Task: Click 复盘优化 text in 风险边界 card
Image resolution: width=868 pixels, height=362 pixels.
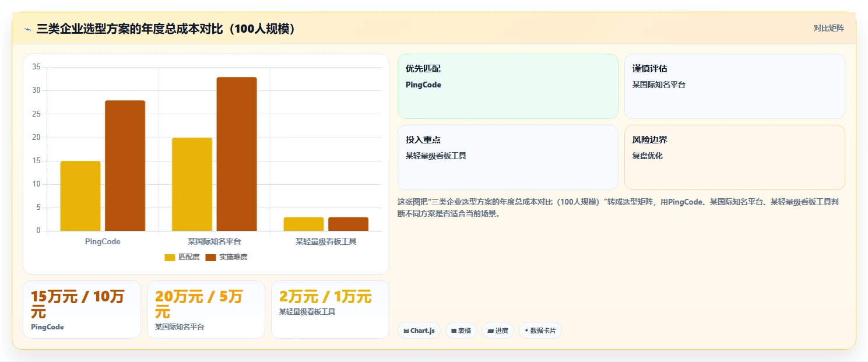Action: pos(647,156)
